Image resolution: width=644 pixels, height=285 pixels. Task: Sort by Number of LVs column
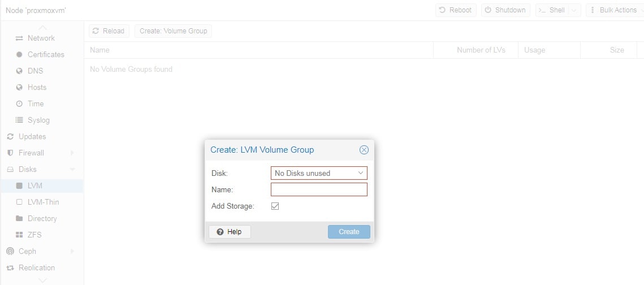point(476,50)
